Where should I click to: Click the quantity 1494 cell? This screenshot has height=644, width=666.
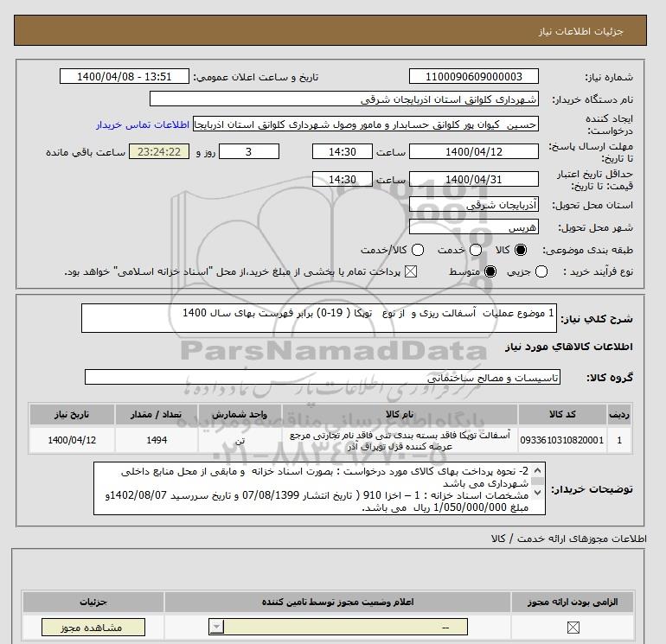coord(157,440)
